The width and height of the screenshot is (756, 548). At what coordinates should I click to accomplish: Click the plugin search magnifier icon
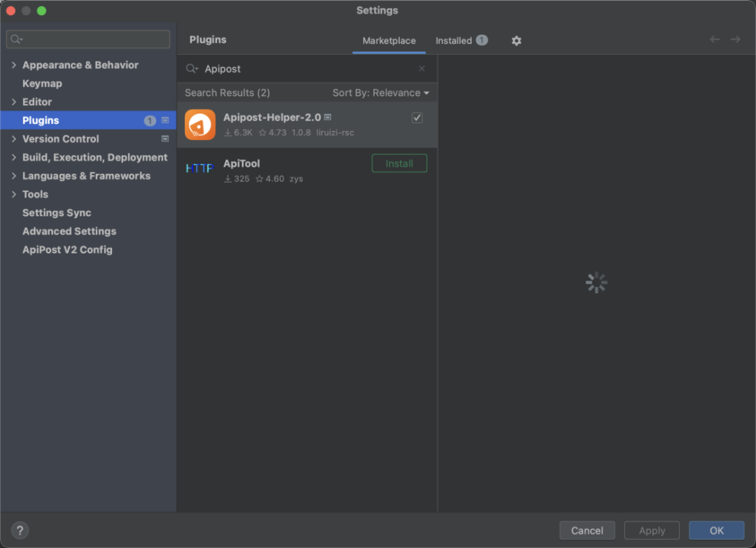(191, 68)
